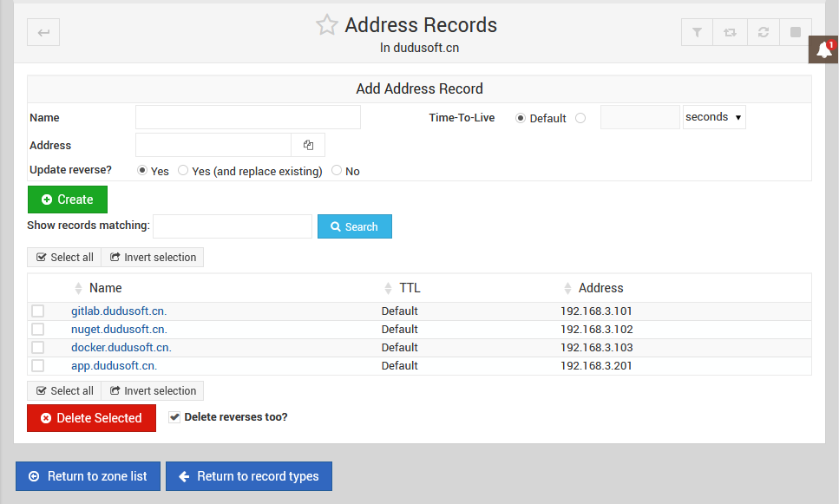
Task: Focus the 'Show records matching' search field
Action: (x=233, y=226)
